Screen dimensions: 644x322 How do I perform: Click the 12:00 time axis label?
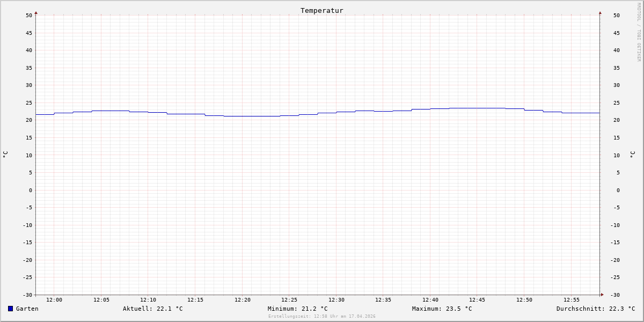[x=54, y=300]
